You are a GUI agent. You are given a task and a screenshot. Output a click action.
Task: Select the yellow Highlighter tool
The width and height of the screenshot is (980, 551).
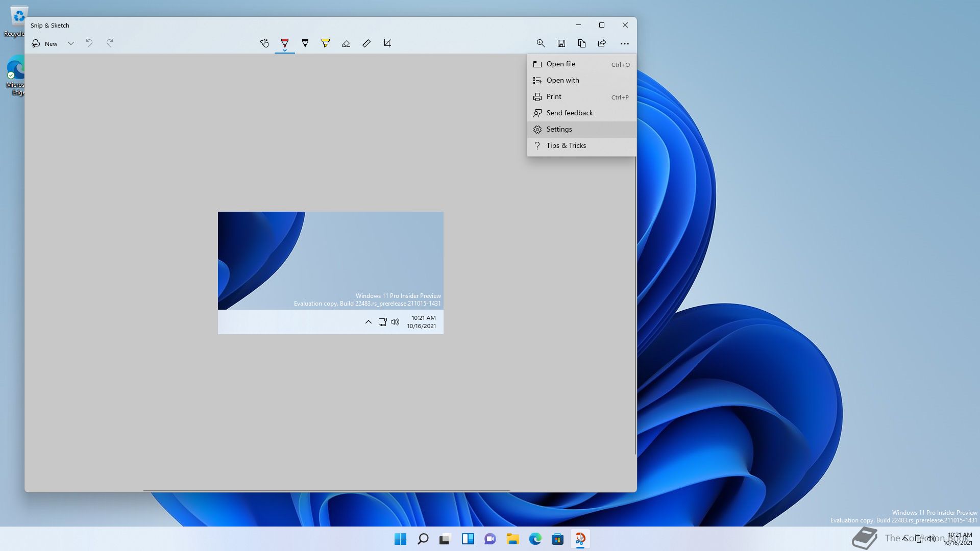tap(326, 43)
